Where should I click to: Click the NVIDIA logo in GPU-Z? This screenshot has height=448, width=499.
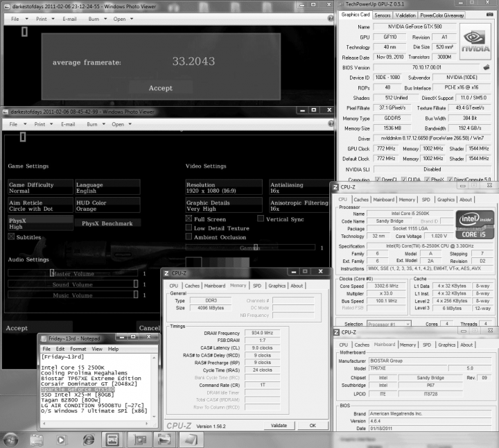[475, 42]
